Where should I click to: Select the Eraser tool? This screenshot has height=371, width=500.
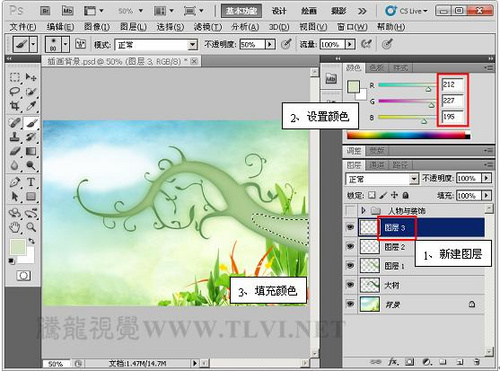click(15, 151)
